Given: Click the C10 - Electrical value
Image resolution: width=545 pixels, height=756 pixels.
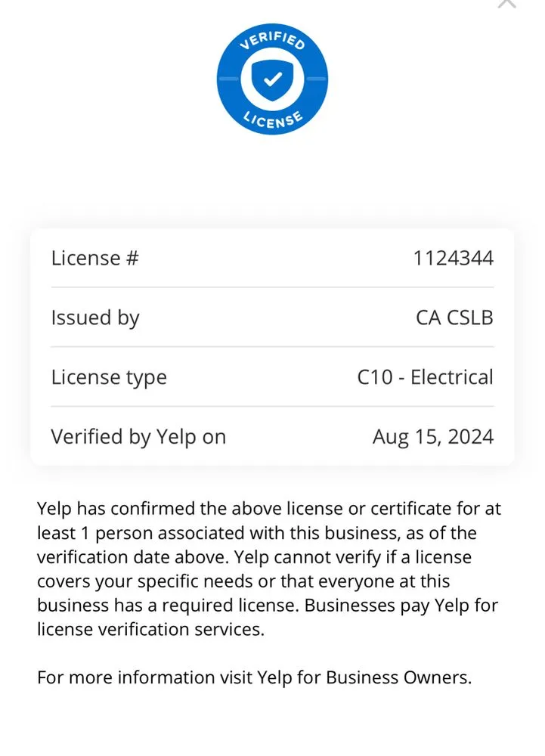Looking at the screenshot, I should click(425, 377).
